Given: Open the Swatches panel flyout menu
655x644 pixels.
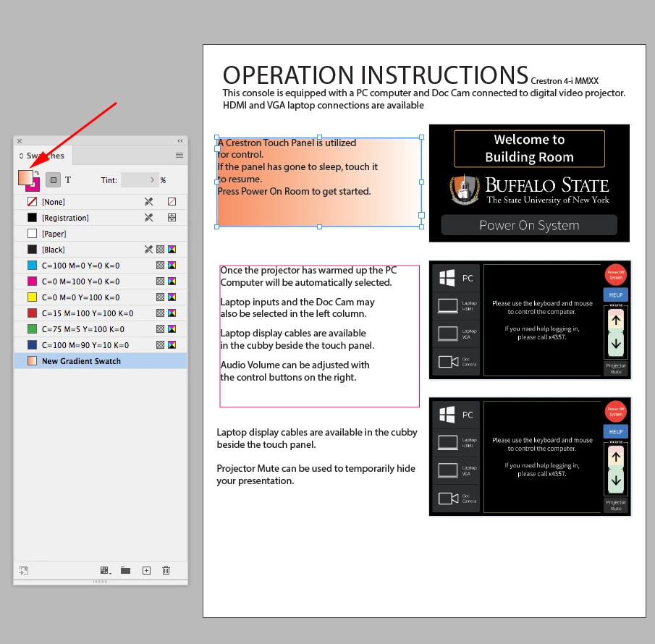Looking at the screenshot, I should point(179,156).
